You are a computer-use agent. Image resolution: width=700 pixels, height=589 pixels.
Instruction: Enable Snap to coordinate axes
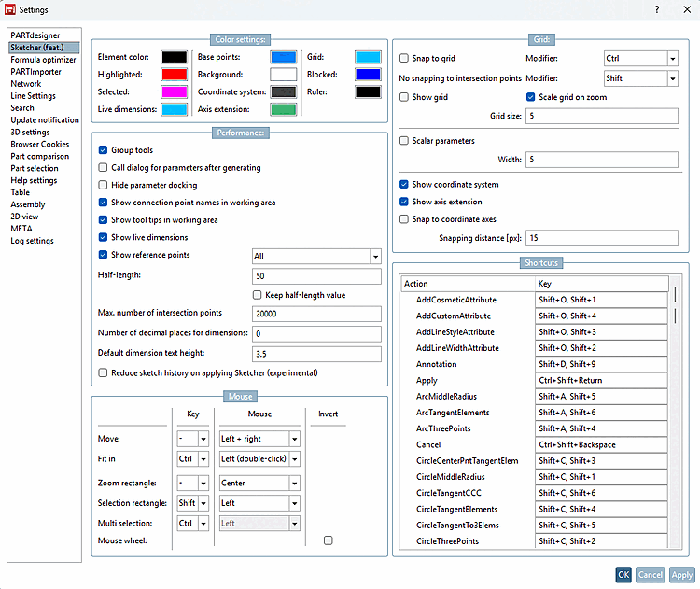click(404, 218)
